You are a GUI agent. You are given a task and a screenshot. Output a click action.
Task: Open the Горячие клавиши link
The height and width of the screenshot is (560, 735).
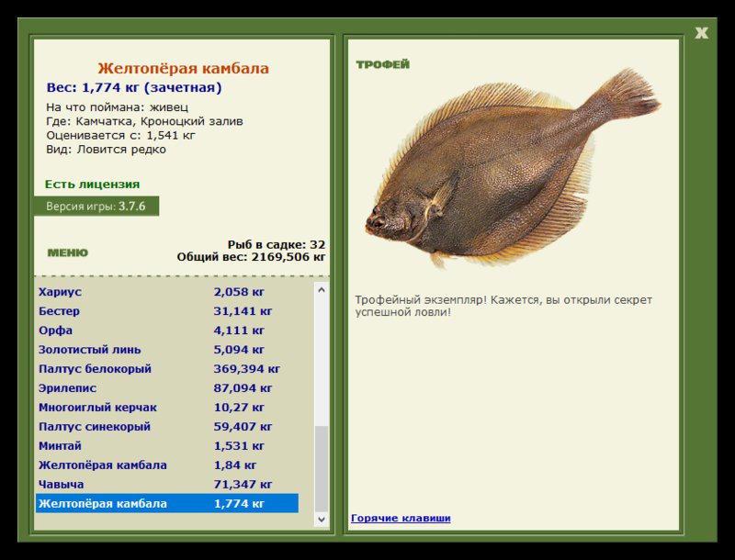(401, 519)
